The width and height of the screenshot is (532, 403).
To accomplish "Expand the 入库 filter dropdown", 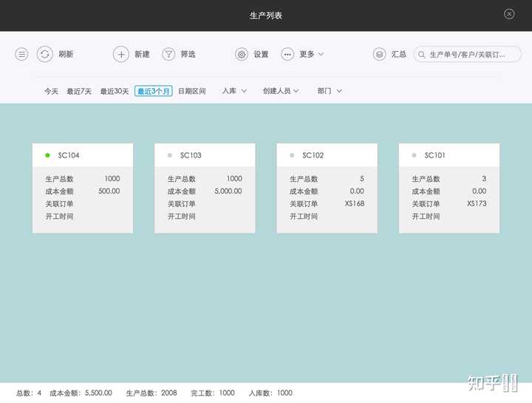I will coord(234,91).
